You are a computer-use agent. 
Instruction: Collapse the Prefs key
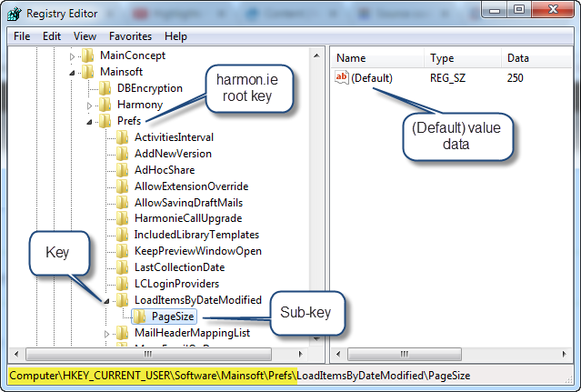coord(89,122)
